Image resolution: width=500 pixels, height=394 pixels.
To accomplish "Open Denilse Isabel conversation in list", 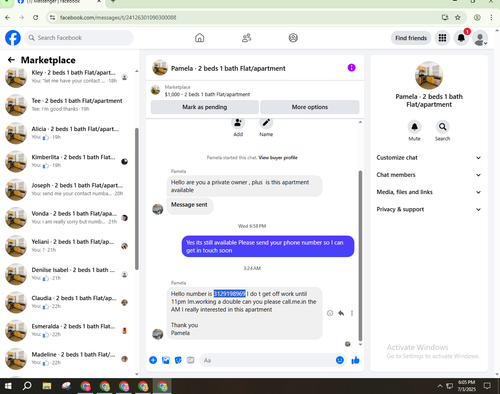I will tap(67, 274).
